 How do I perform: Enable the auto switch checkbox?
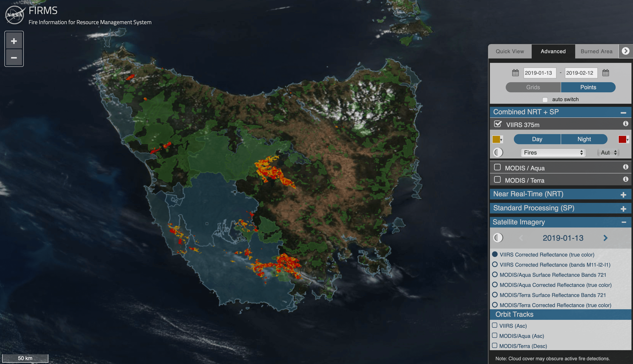point(545,100)
